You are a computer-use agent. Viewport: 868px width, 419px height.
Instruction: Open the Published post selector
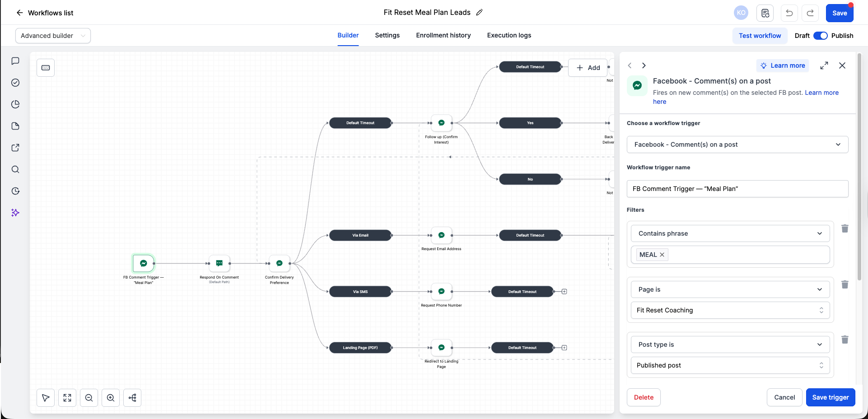point(730,365)
